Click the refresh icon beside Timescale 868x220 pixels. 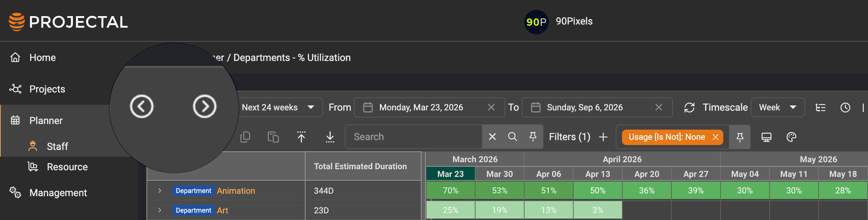pyautogui.click(x=689, y=108)
